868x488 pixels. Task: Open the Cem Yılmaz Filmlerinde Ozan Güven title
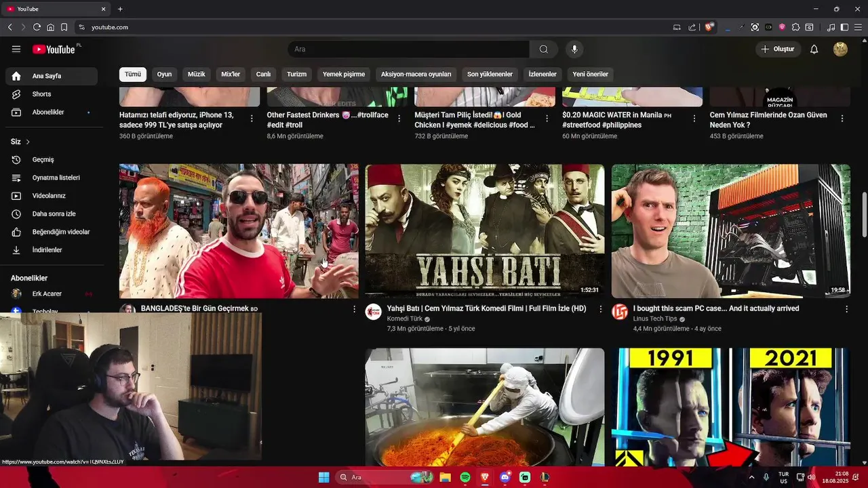tap(768, 120)
